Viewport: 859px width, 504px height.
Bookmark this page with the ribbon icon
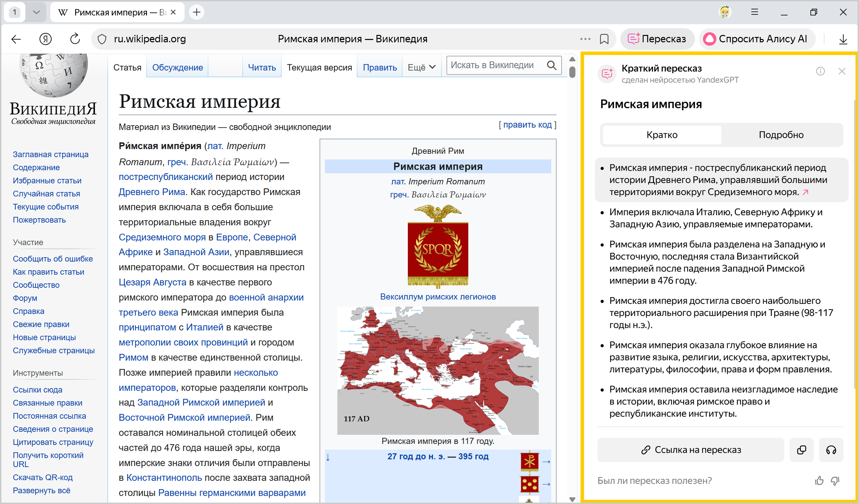[x=604, y=39]
